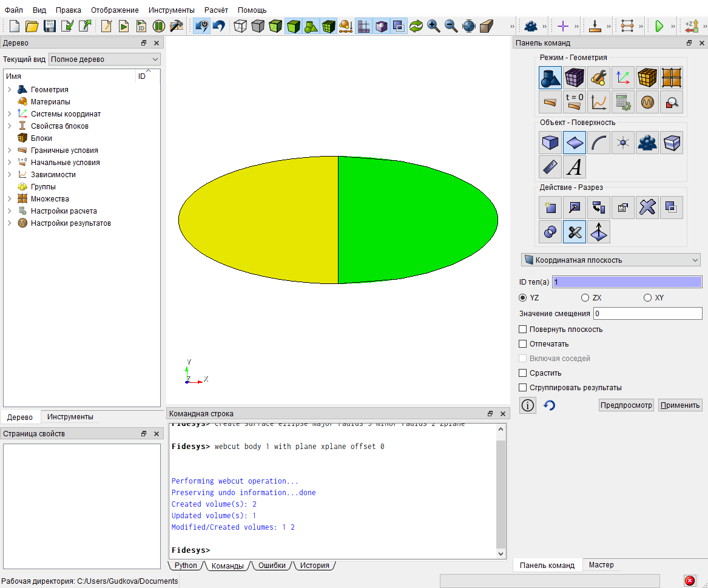Select the YZ plane radio button
This screenshot has height=588, width=708.
click(x=523, y=297)
